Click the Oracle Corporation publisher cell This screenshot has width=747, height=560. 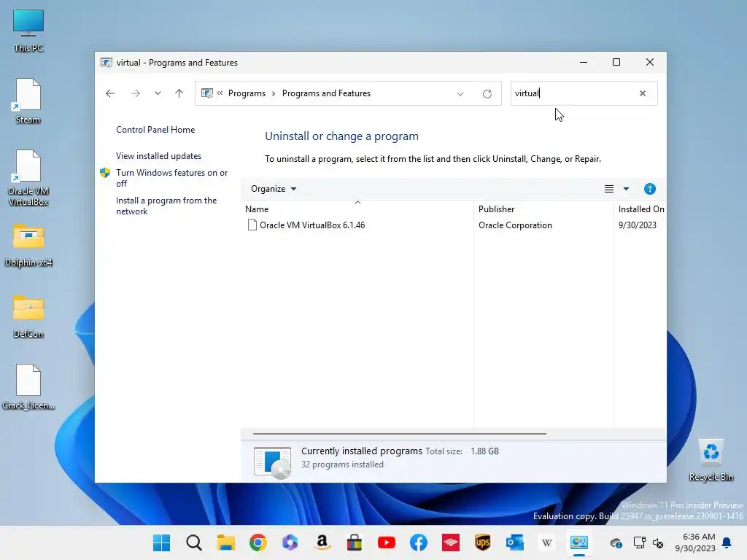[515, 225]
